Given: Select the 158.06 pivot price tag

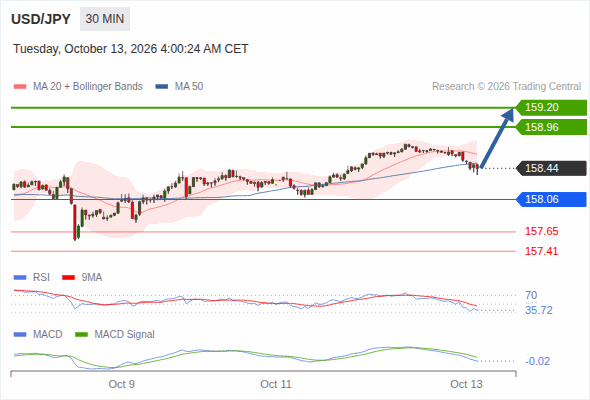Looking at the screenshot, I should tap(551, 199).
